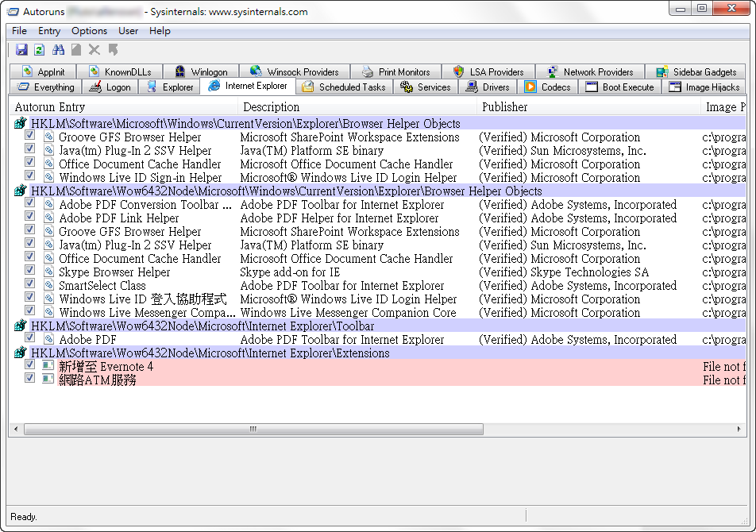Select the first Office Document Cache Handler entry
Viewport: 756px width, 532px height.
(x=140, y=164)
